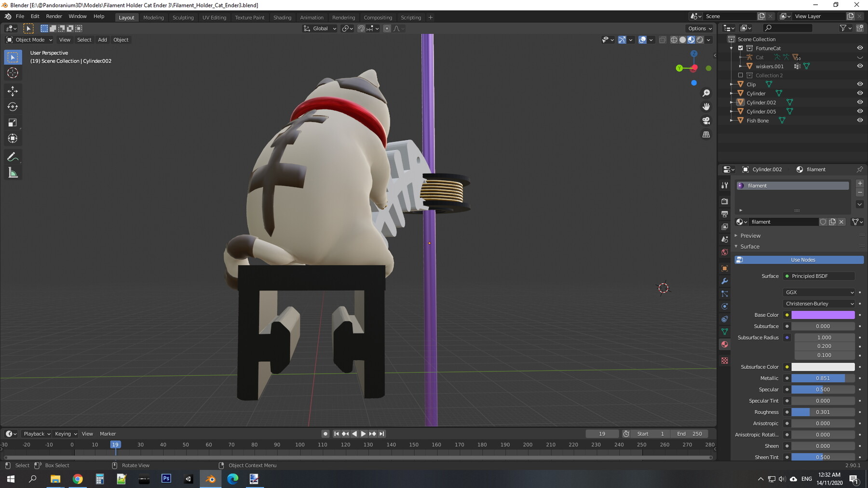Viewport: 868px width, 488px height.
Task: Select the Scale tool
Action: pos(13,123)
